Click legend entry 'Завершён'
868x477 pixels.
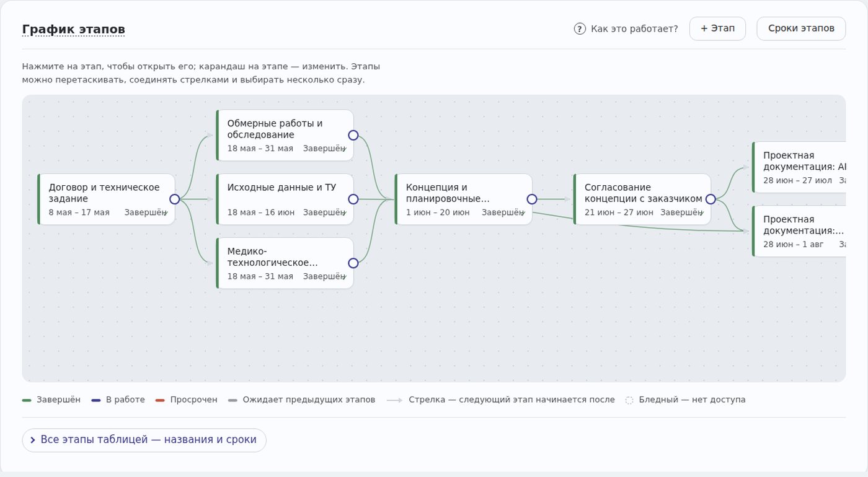click(51, 400)
